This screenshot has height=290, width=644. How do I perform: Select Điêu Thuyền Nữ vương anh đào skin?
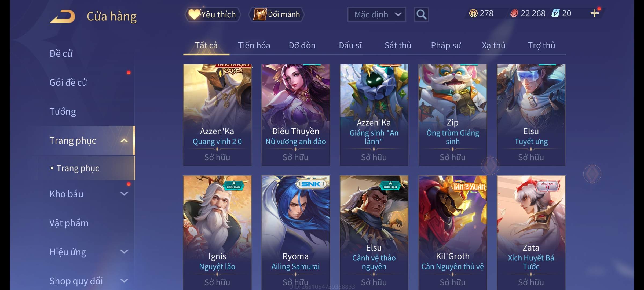pyautogui.click(x=295, y=115)
